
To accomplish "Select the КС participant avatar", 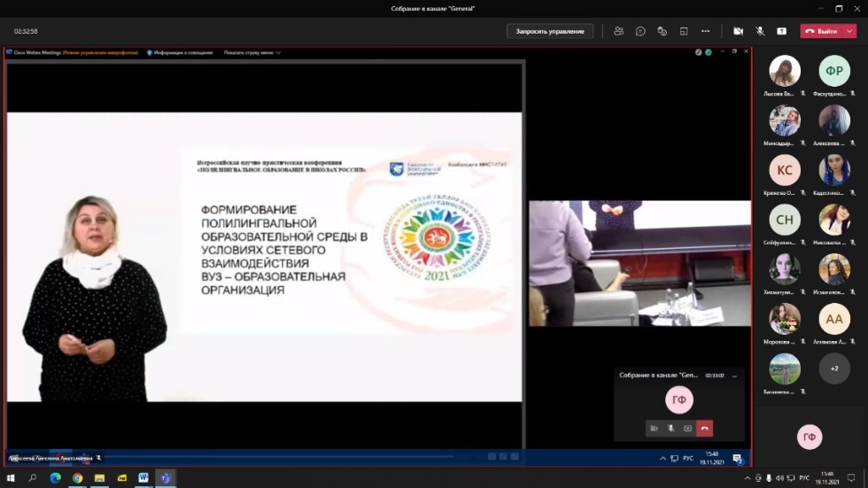I will [785, 170].
